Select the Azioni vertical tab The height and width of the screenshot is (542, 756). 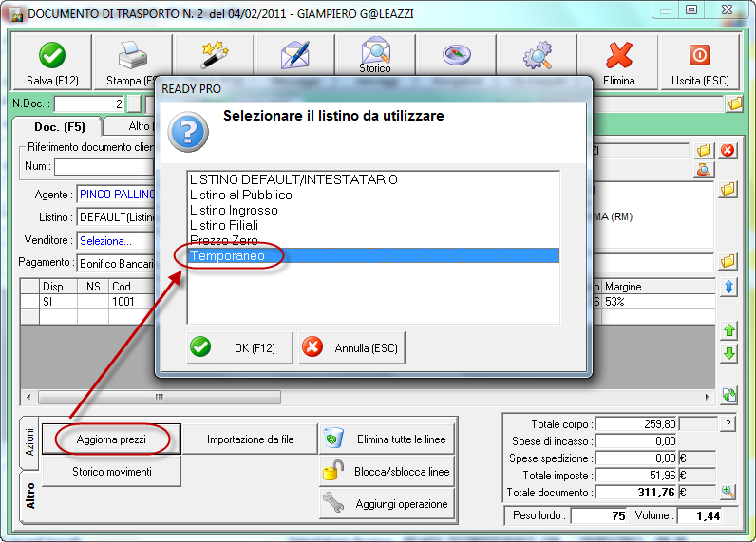pyautogui.click(x=29, y=442)
